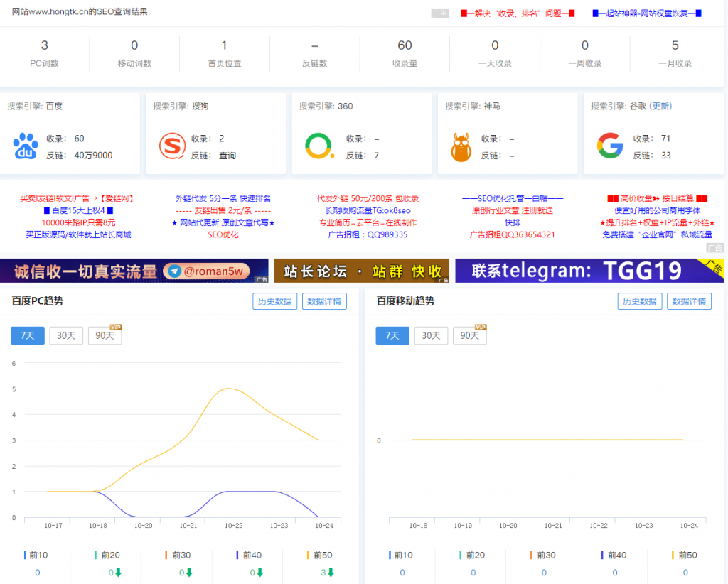
Task: Open the red 解决收录、排名问题 ad link
Action: pos(518,13)
